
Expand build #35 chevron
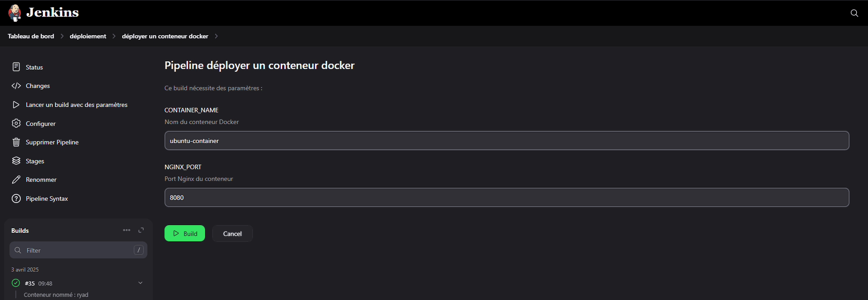coord(140,283)
